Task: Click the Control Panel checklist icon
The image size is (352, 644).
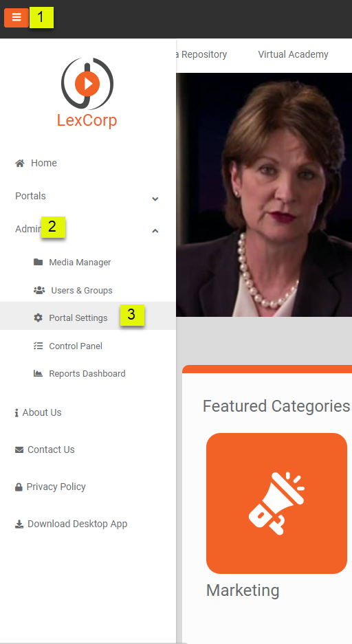Action: (38, 346)
